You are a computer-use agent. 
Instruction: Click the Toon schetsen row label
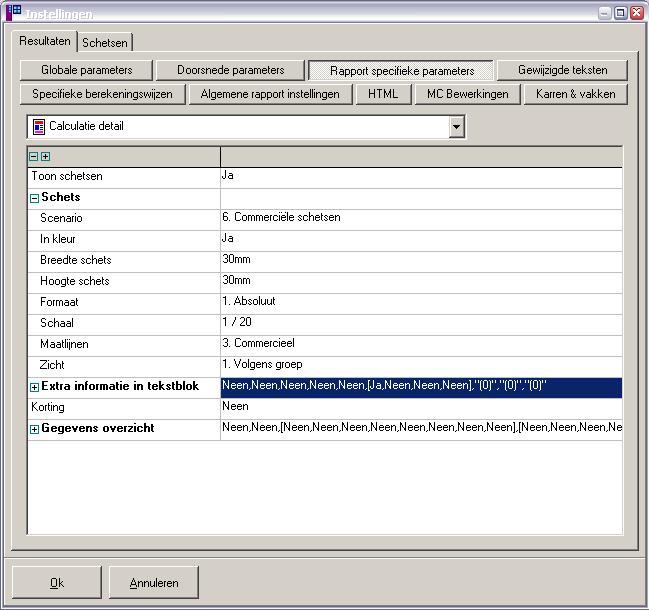coord(67,176)
